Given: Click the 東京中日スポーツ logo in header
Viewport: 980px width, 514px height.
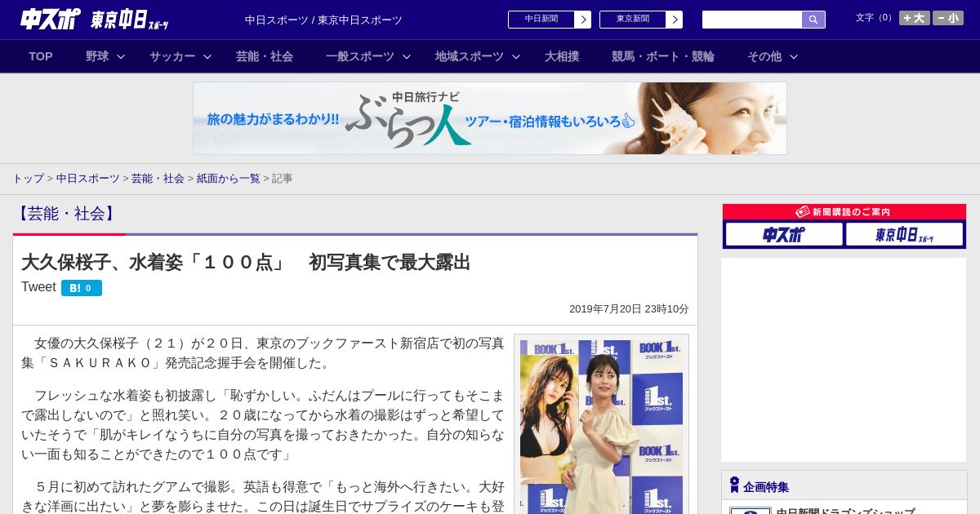Looking at the screenshot, I should click(x=130, y=19).
